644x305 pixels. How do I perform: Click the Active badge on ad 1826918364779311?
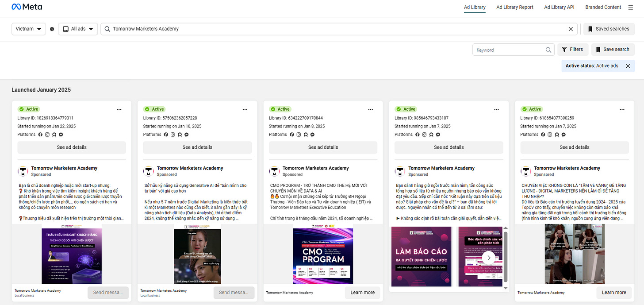pyautogui.click(x=29, y=109)
